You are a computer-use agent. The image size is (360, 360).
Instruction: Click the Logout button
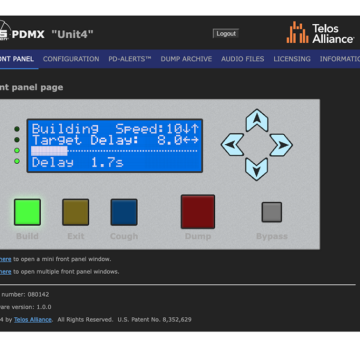226,33
